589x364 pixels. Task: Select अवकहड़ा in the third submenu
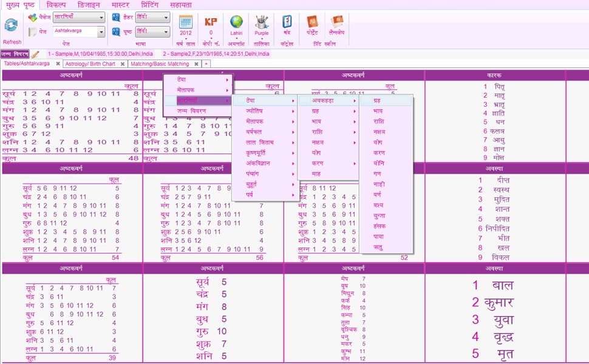tap(329, 101)
